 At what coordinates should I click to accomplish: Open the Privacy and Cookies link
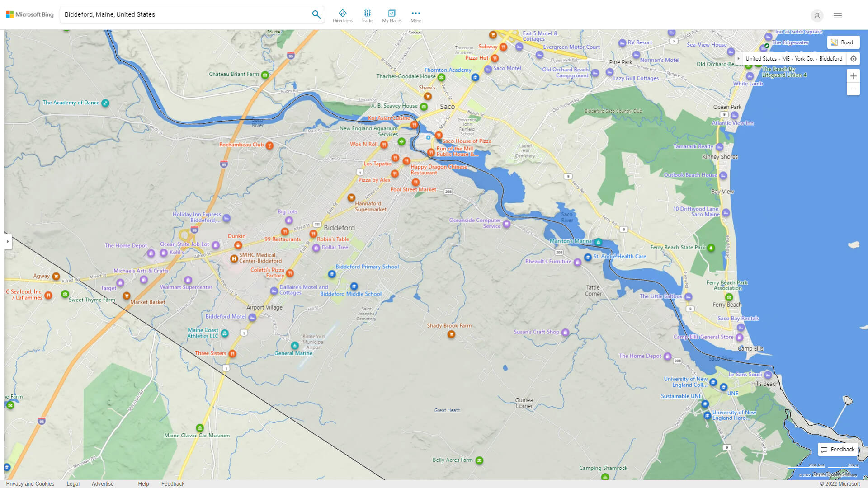pos(30,483)
